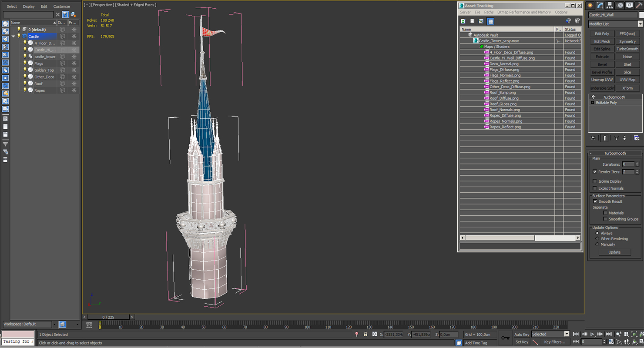
Task: Open Configure Modifier Sets icon
Action: [x=637, y=138]
